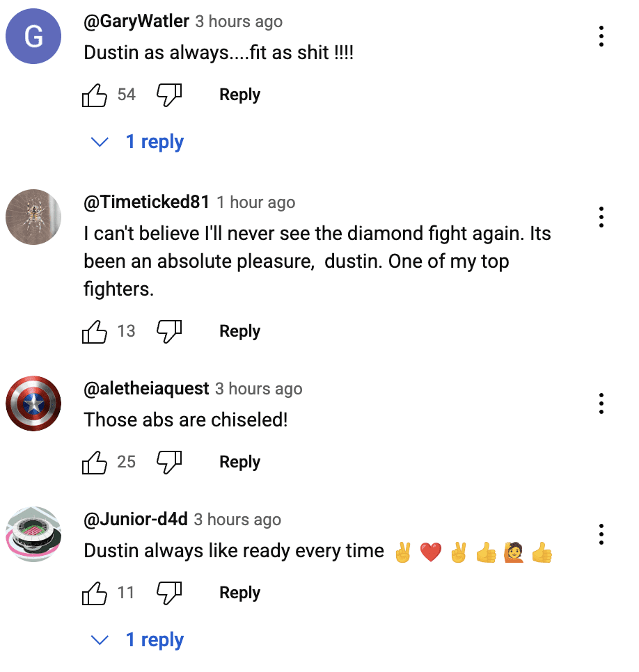639x672 pixels.
Task: Like the comment by @Timeticked81
Action: click(95, 331)
